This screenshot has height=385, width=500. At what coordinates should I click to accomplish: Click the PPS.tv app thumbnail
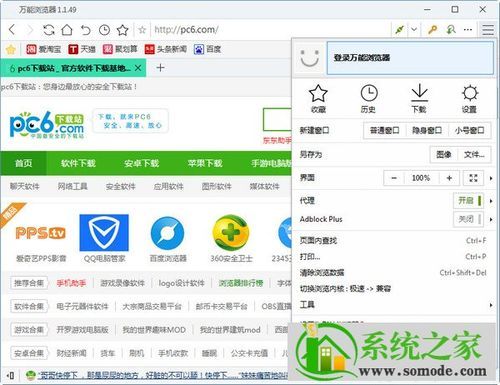tap(41, 233)
